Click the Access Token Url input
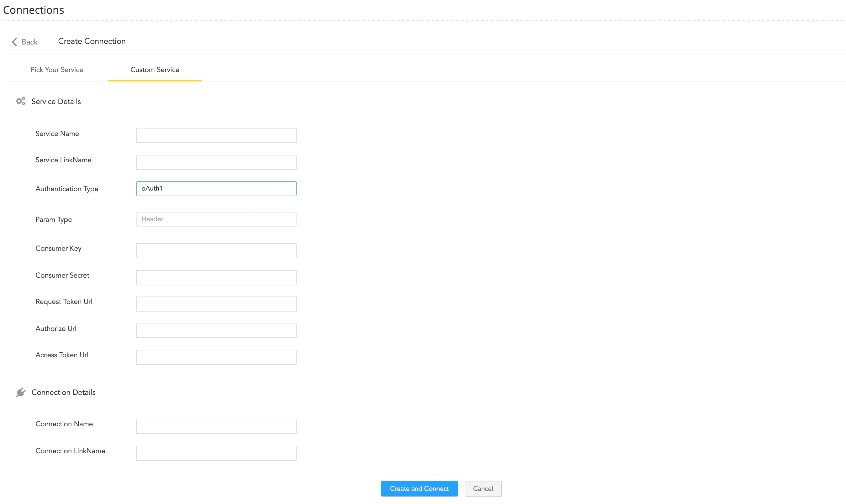Image resolution: width=846 pixels, height=504 pixels. click(x=216, y=357)
